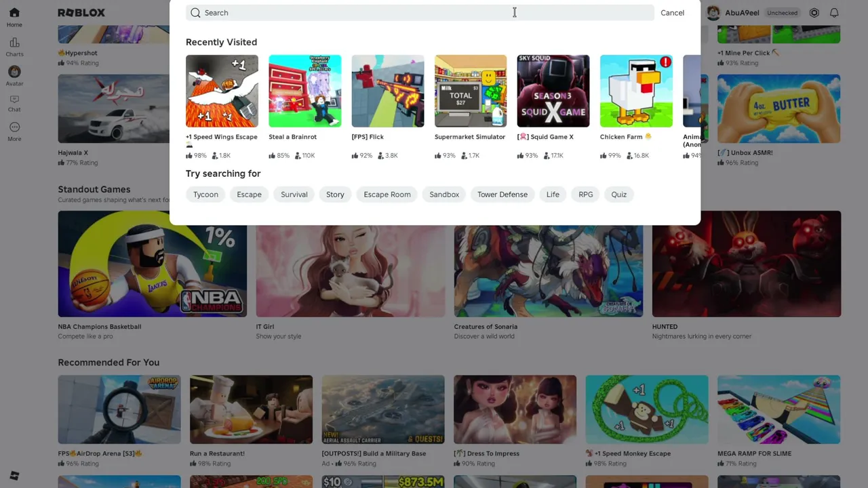Open the Robux icon in header
This screenshot has height=488, width=868.
point(814,13)
